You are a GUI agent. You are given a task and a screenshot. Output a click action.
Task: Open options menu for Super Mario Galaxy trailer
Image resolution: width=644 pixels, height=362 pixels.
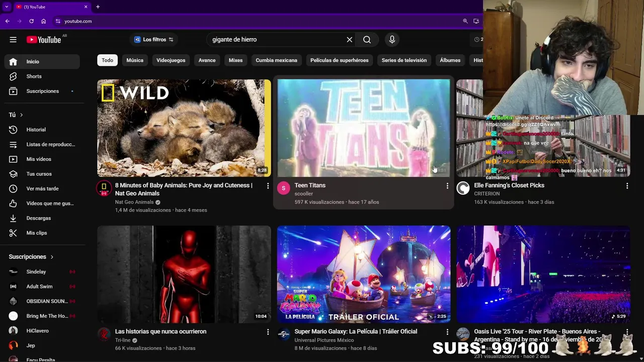click(x=447, y=332)
